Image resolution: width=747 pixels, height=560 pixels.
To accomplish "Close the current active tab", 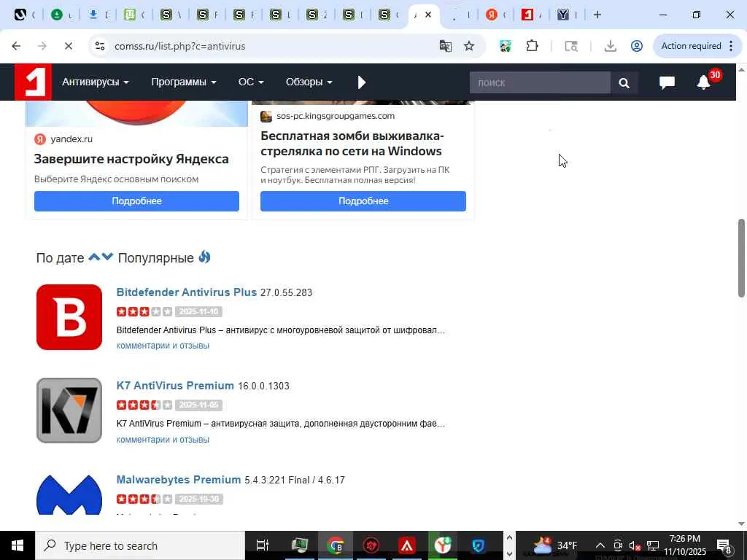I will coord(428,15).
